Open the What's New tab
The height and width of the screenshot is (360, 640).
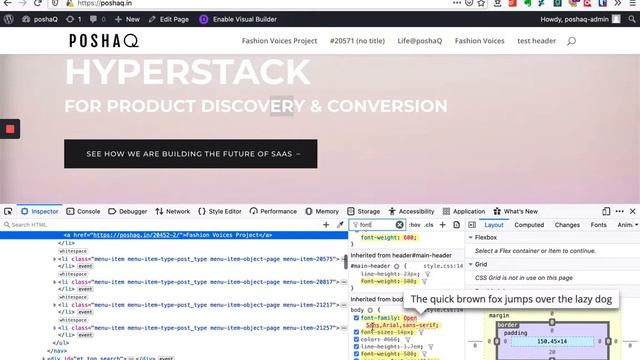(x=516, y=211)
